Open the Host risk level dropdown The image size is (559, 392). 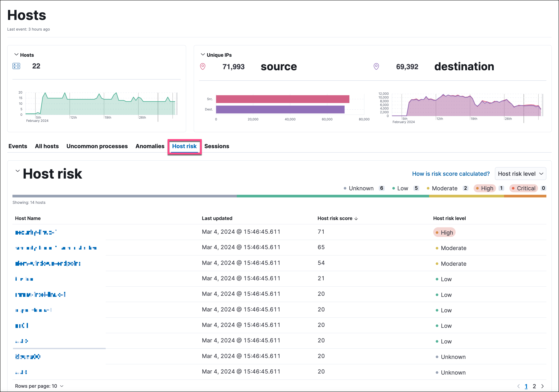pos(520,173)
